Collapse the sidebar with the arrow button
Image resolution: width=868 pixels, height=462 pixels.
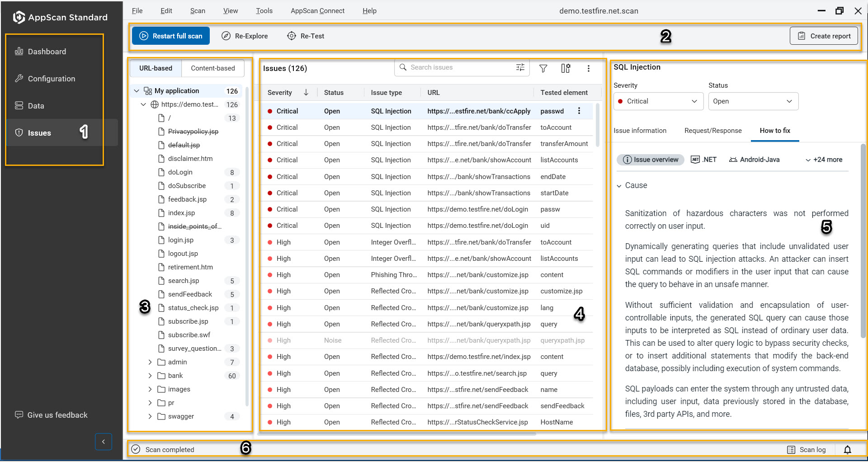coord(103,442)
